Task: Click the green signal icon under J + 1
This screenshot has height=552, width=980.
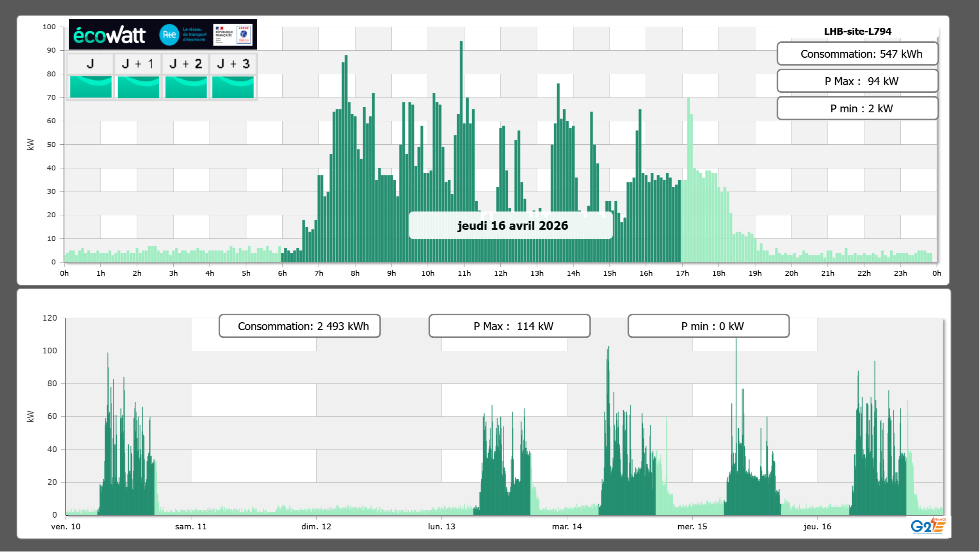Action: coord(139,87)
